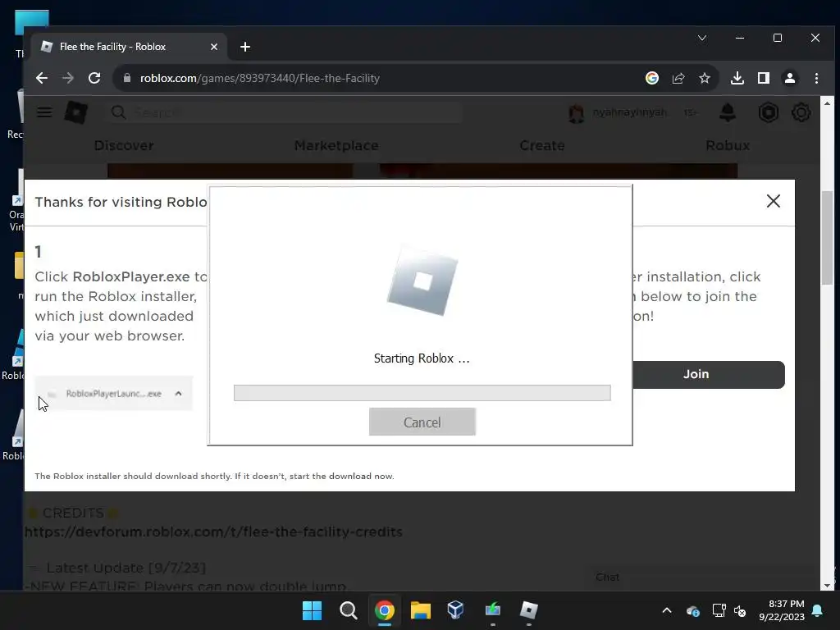
Task: Go back using the browser back arrow
Action: (42, 78)
